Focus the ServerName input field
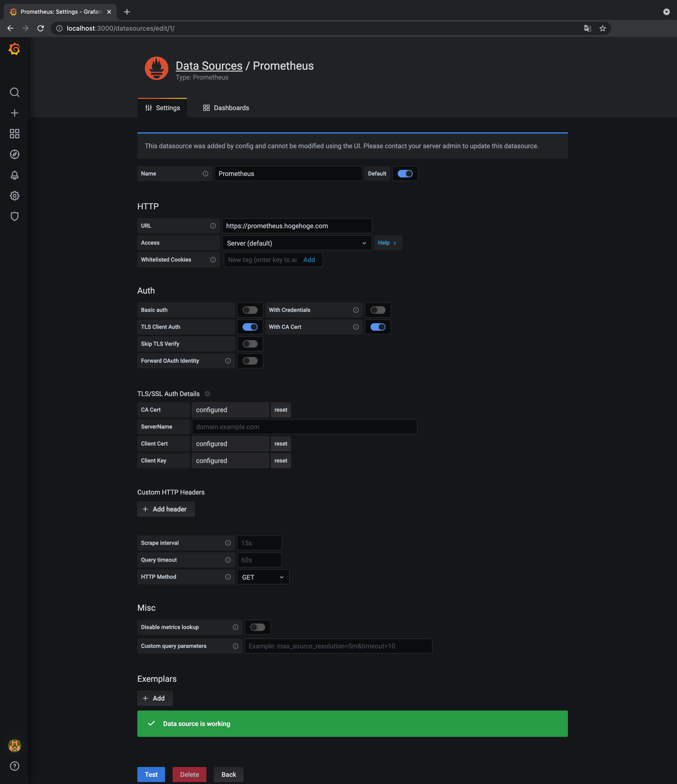 304,427
